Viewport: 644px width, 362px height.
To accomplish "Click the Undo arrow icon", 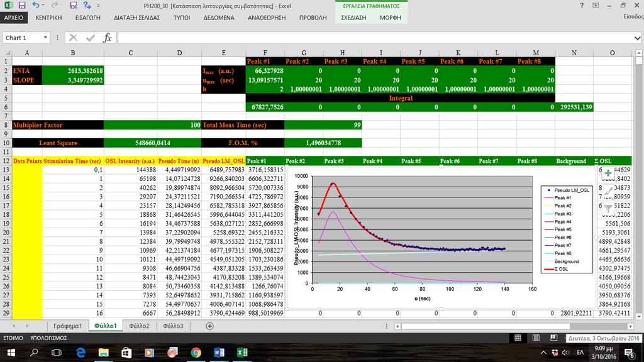I will click(x=36, y=5).
